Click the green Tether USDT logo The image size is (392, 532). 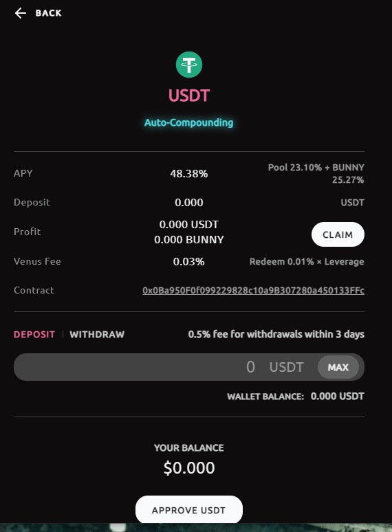[x=189, y=65]
